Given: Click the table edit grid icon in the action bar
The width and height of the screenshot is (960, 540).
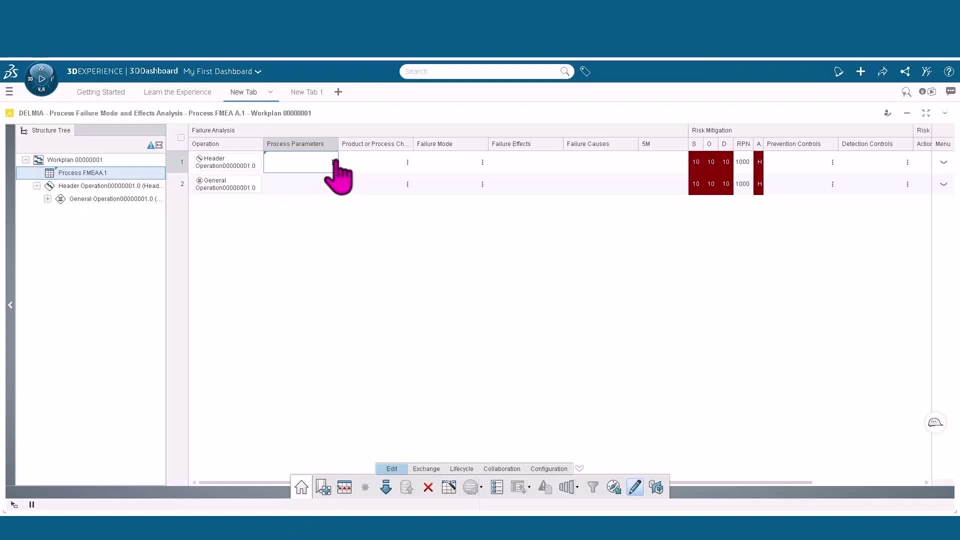Looking at the screenshot, I should (449, 487).
